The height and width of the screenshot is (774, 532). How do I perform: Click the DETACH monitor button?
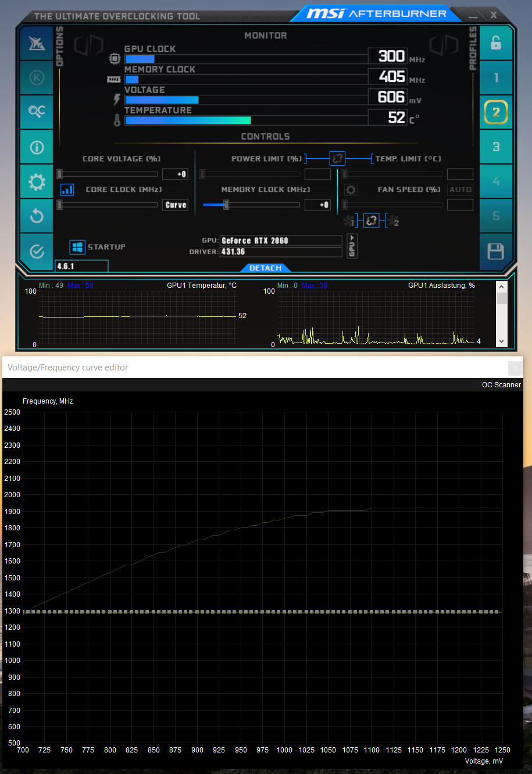266,268
